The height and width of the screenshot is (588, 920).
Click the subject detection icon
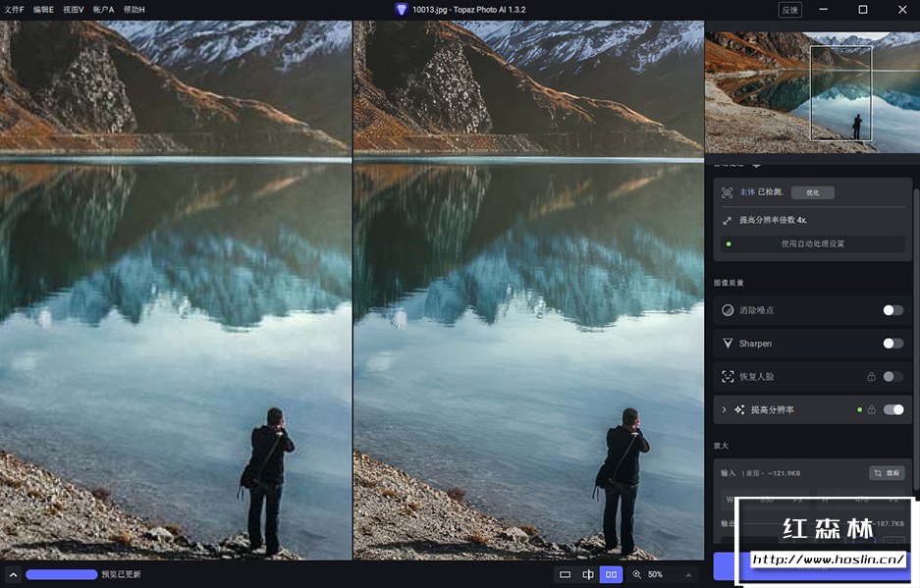(727, 192)
